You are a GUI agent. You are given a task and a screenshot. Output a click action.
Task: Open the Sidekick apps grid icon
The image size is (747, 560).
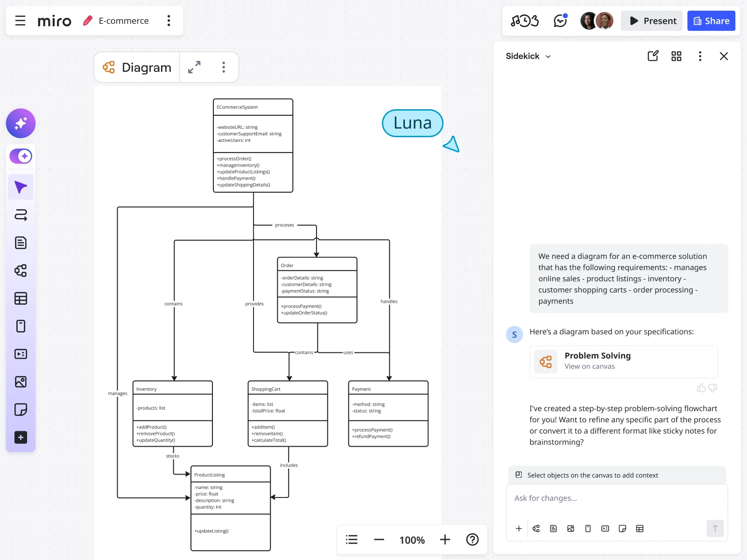(676, 56)
